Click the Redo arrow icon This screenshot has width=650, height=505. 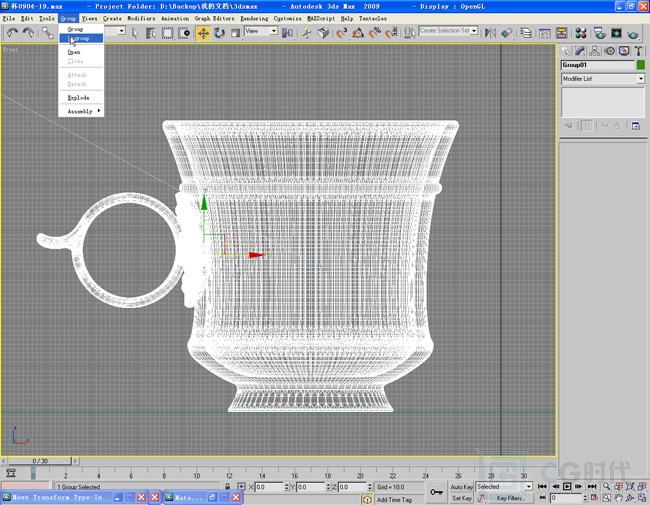coord(28,33)
